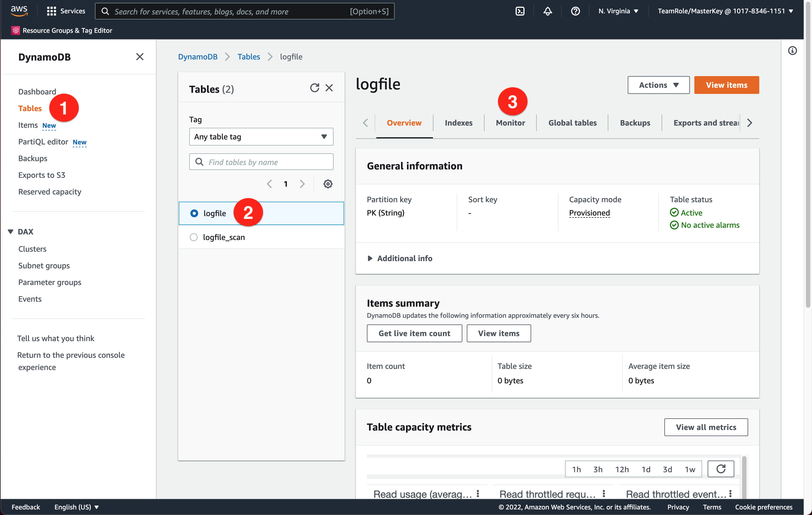
Task: Open the info panel icon at top right
Action: (793, 51)
